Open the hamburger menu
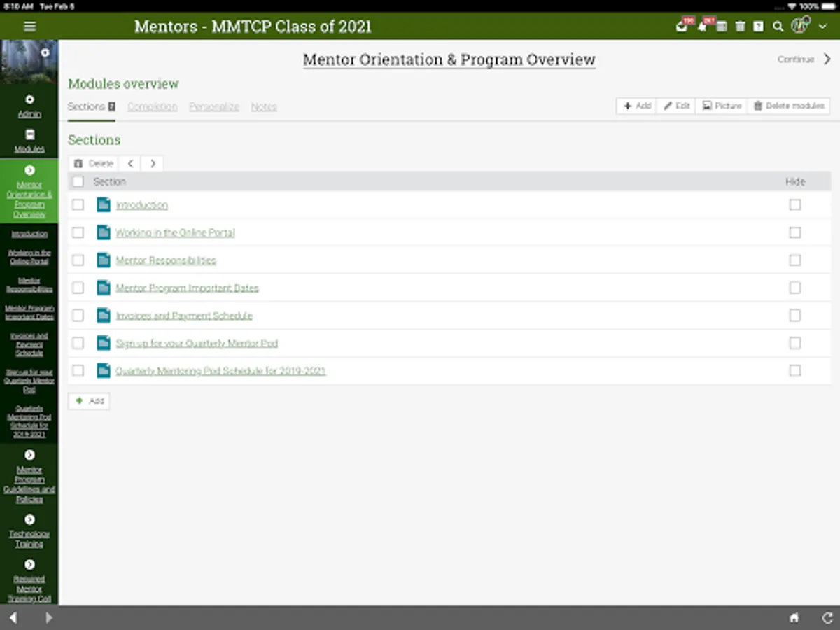 [x=29, y=27]
